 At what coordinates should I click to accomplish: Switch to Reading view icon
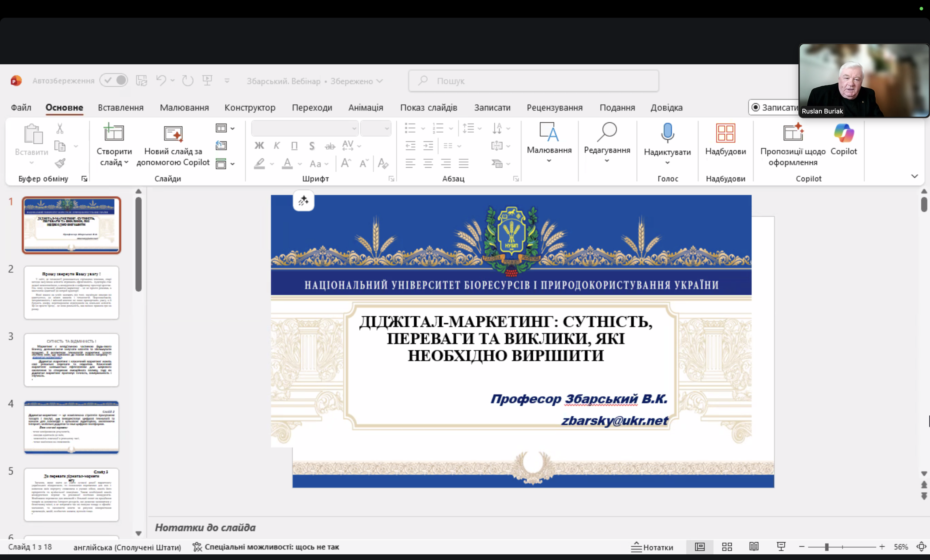[754, 546]
